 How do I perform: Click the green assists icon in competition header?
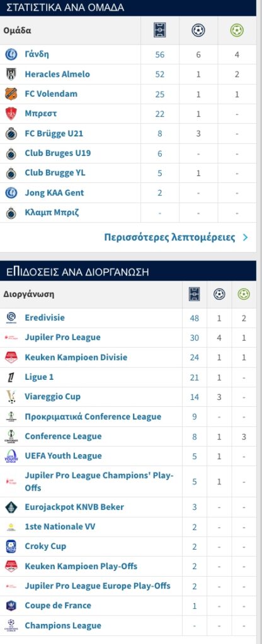(244, 294)
